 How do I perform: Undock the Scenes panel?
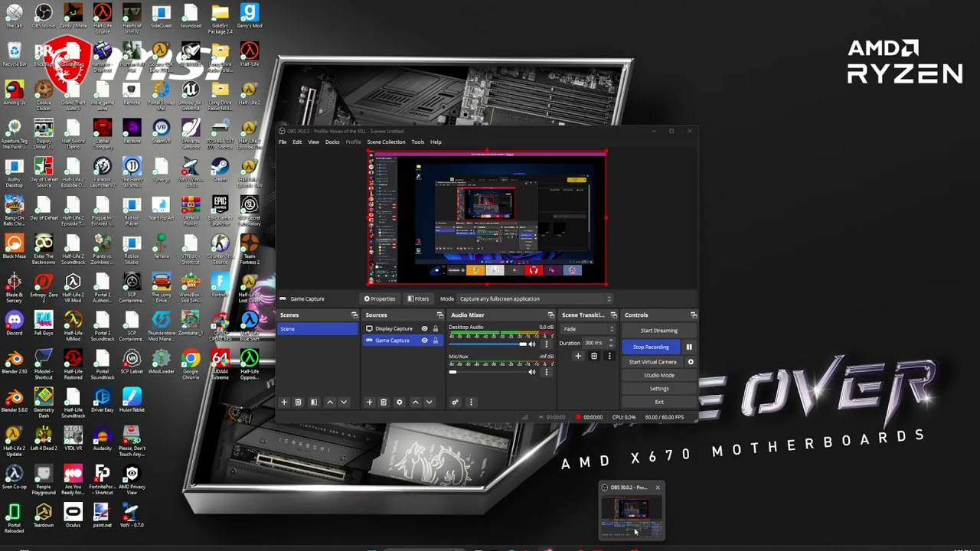(x=354, y=315)
